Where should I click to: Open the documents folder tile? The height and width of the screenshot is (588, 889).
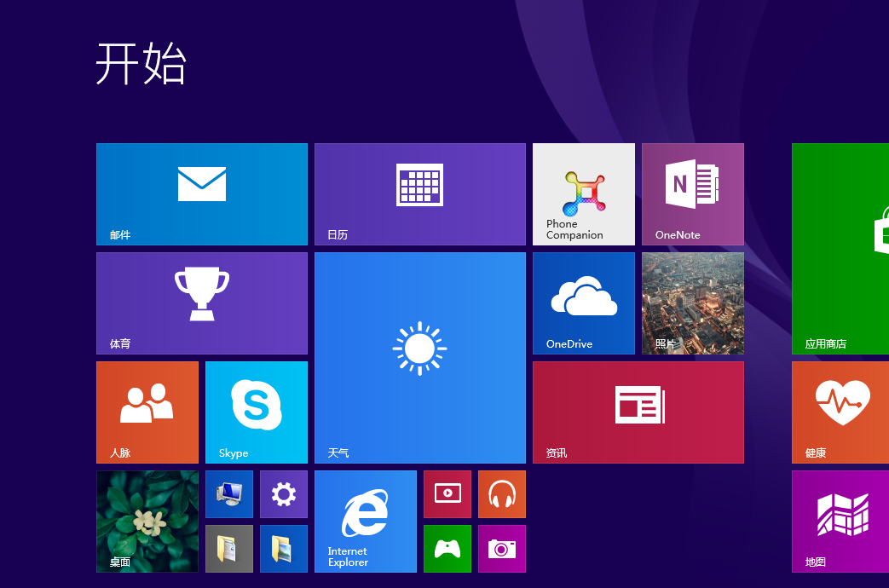click(229, 549)
